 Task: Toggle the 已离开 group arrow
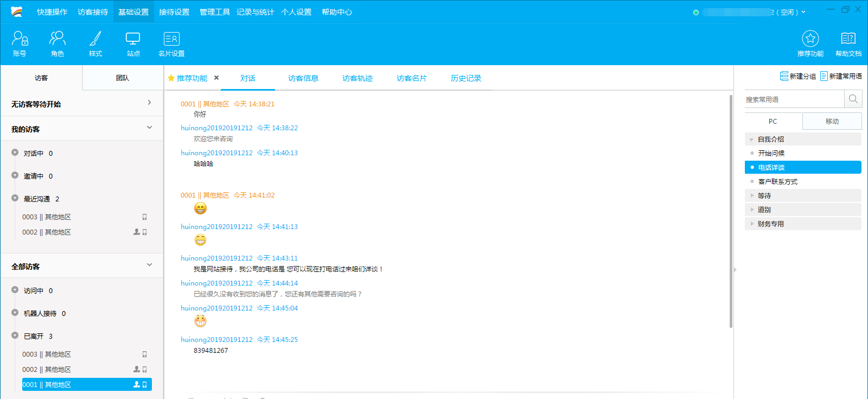15,335
